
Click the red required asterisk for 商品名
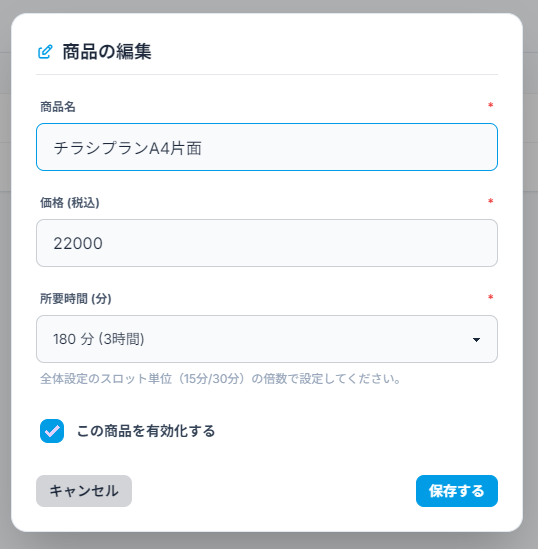tap(490, 105)
